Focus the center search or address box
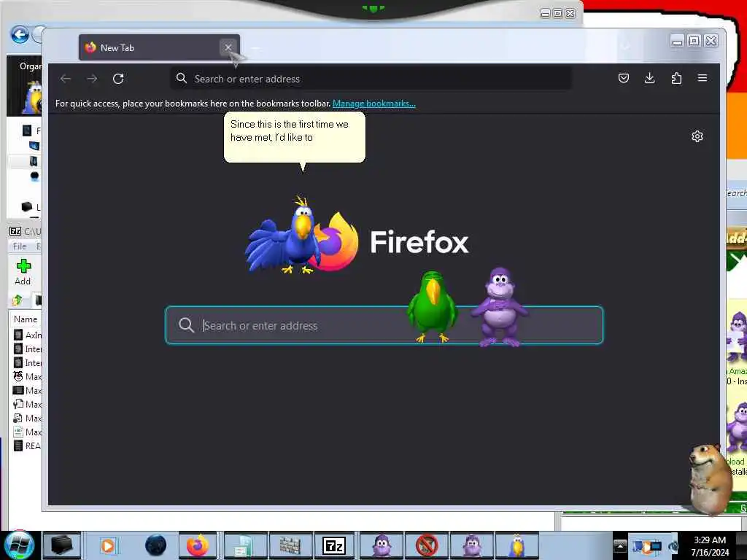 pyautogui.click(x=384, y=325)
